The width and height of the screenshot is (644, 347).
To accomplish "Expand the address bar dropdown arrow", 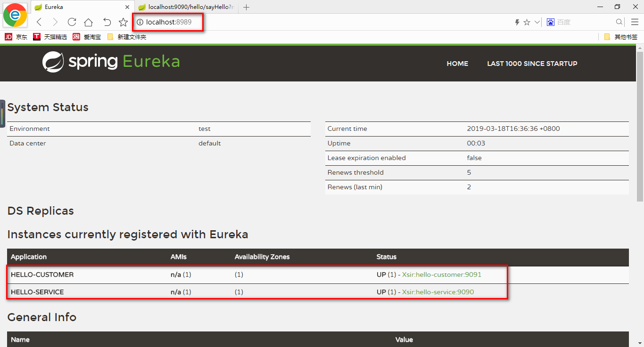I will [x=537, y=22].
